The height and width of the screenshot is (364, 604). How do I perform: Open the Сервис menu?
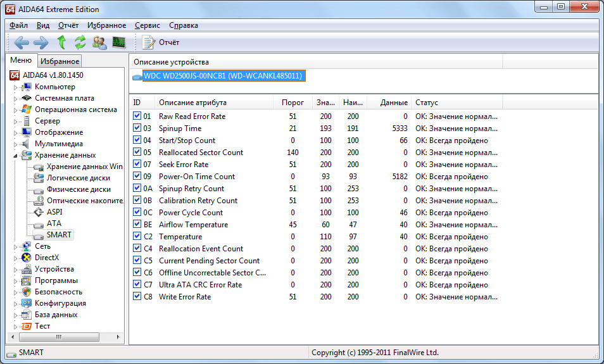147,25
